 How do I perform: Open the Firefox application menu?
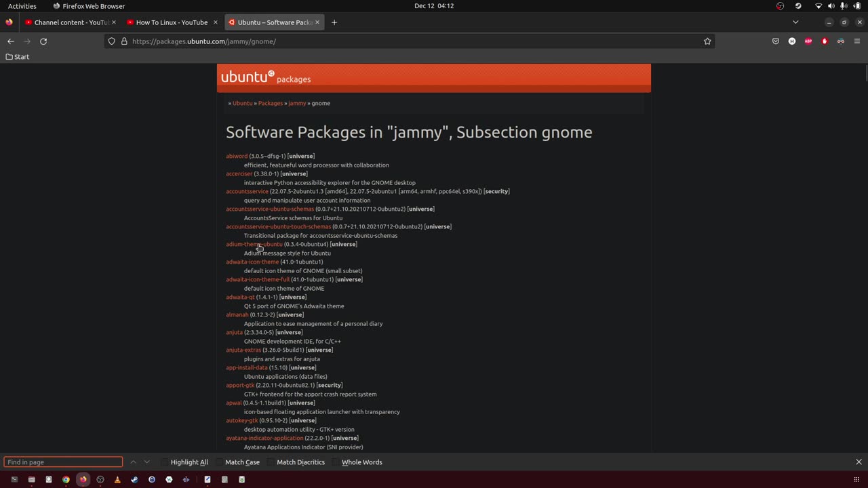(857, 41)
